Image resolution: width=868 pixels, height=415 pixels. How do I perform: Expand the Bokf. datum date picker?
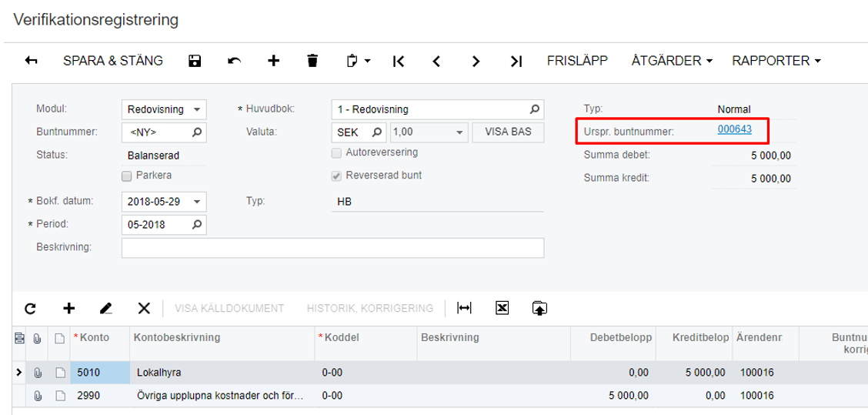[197, 202]
